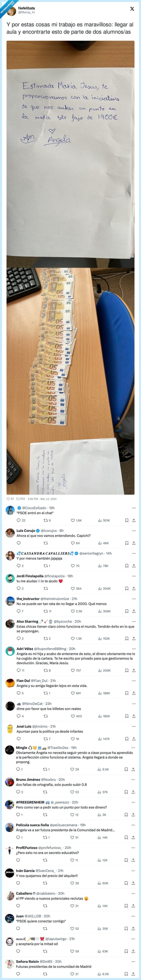Like the main tweet via heart icon
This screenshot has height=980, width=141.
tap(8, 498)
